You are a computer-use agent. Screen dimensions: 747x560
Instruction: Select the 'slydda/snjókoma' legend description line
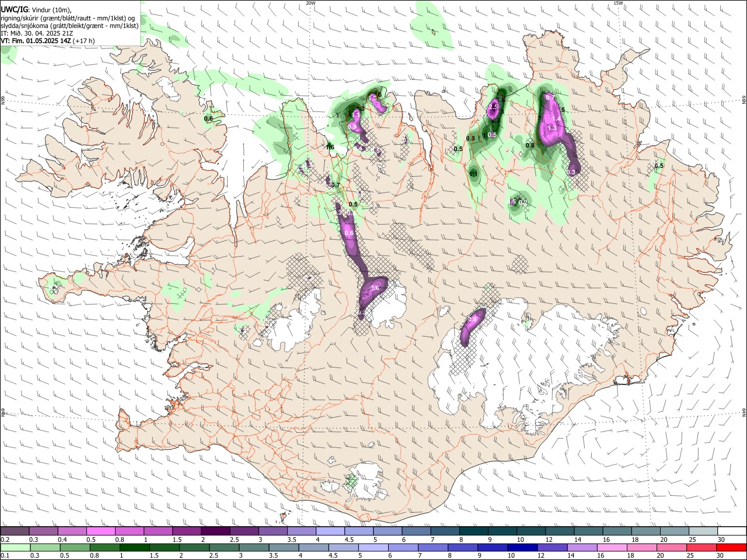[x=69, y=26]
